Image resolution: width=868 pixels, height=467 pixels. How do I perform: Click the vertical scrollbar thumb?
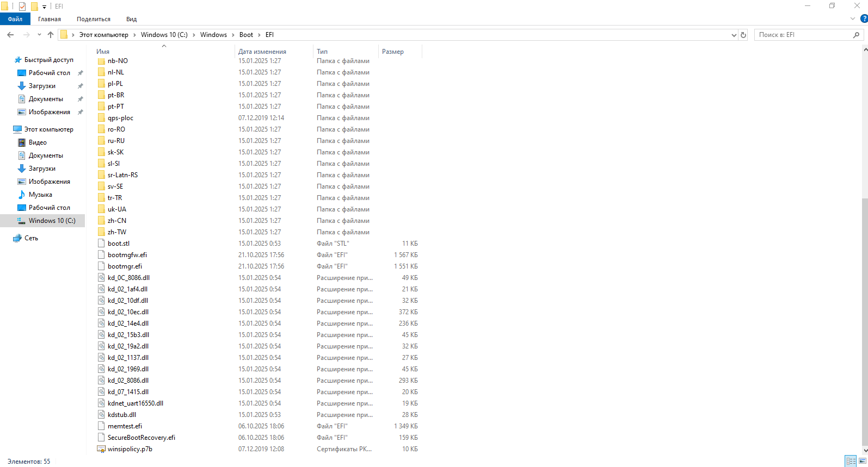pyautogui.click(x=865, y=321)
